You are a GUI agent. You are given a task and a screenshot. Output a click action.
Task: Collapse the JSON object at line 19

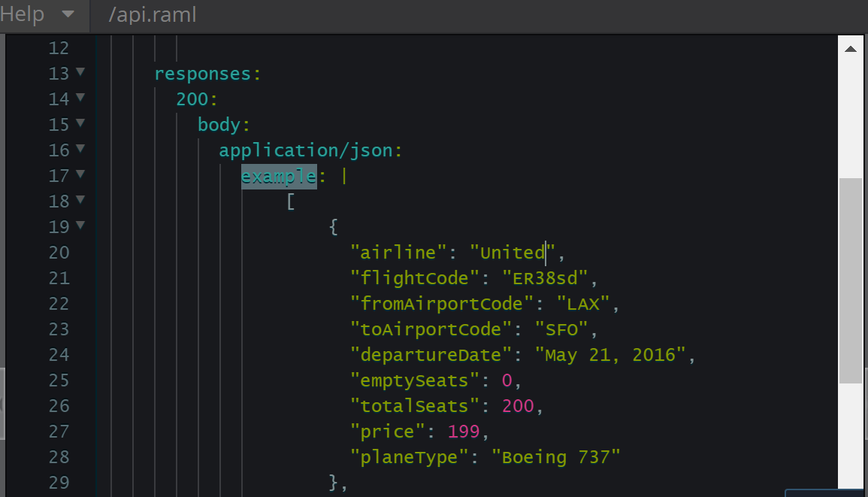pyautogui.click(x=80, y=226)
